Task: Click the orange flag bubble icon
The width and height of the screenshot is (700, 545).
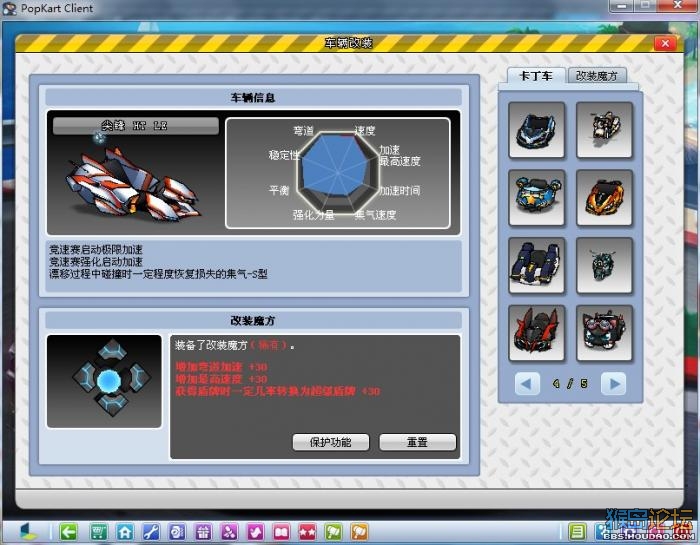Action: click(x=359, y=532)
